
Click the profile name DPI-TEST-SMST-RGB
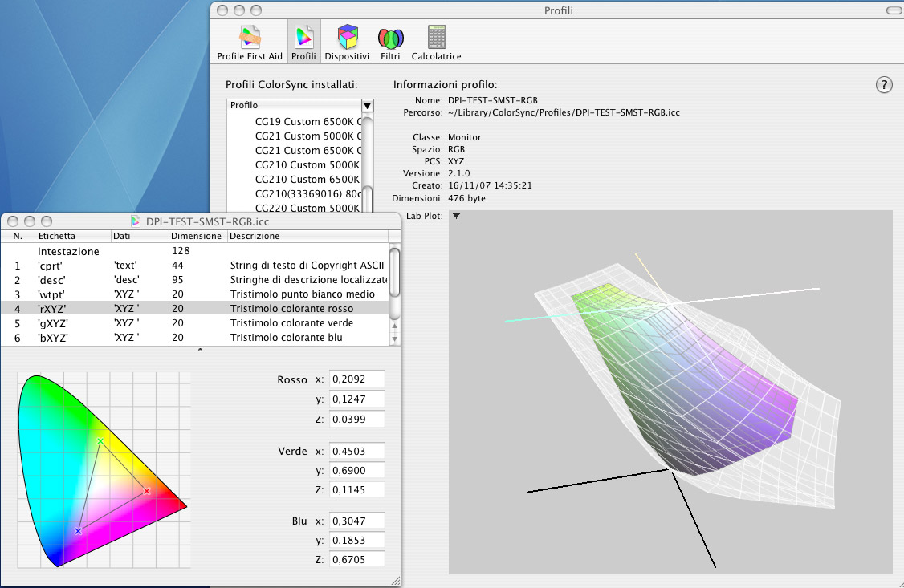(x=493, y=100)
